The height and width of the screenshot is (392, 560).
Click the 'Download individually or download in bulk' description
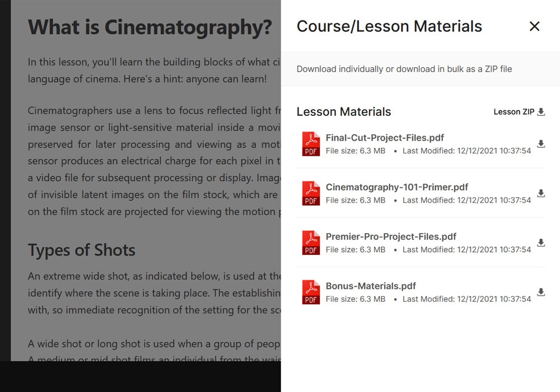click(404, 69)
